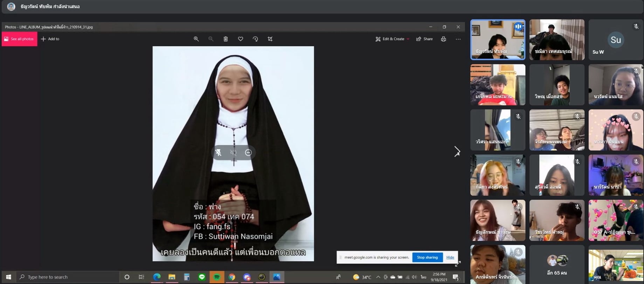Add photo to favorites with heart icon
644x284 pixels.
240,39
